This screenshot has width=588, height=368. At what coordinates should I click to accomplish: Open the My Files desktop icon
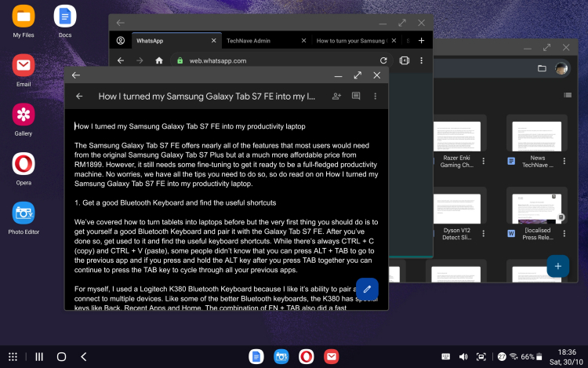[24, 16]
